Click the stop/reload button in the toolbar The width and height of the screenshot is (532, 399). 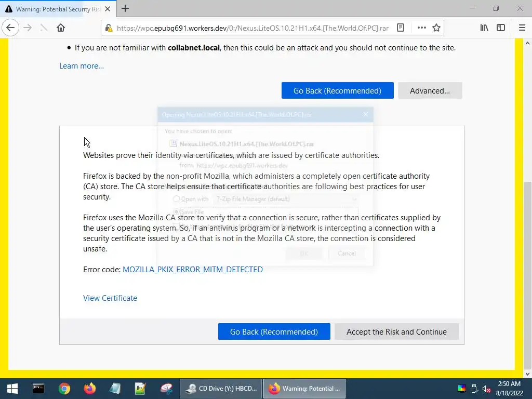coord(44,28)
